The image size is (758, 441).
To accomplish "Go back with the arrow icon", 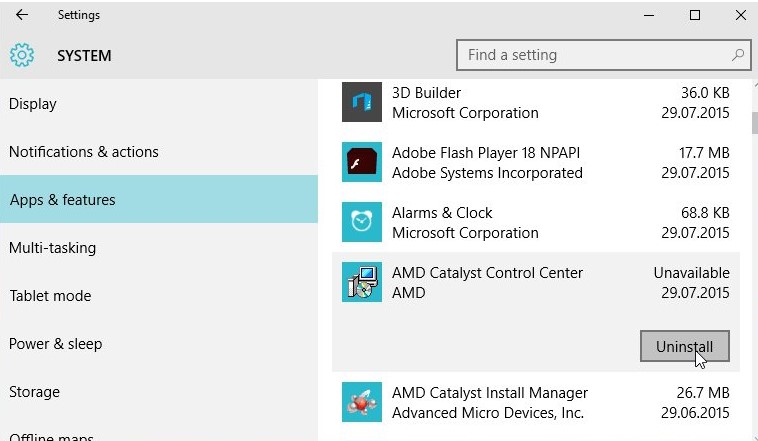I will (x=22, y=15).
